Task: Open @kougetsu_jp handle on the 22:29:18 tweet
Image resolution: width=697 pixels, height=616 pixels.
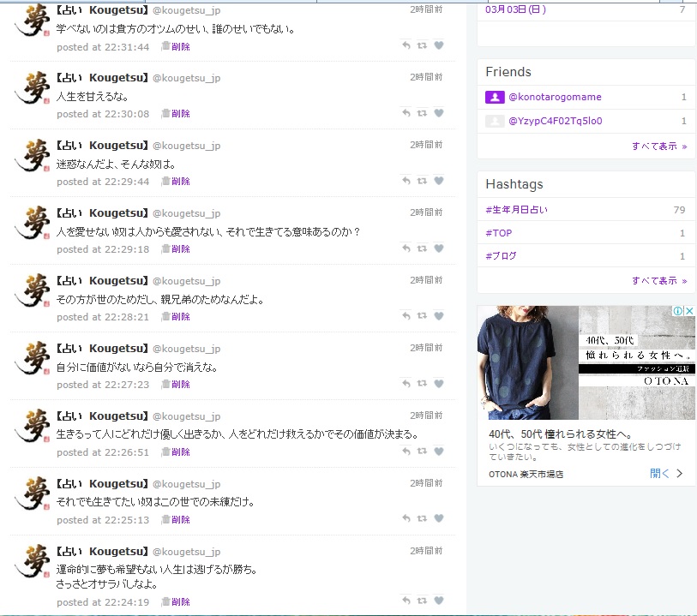Action: click(187, 213)
